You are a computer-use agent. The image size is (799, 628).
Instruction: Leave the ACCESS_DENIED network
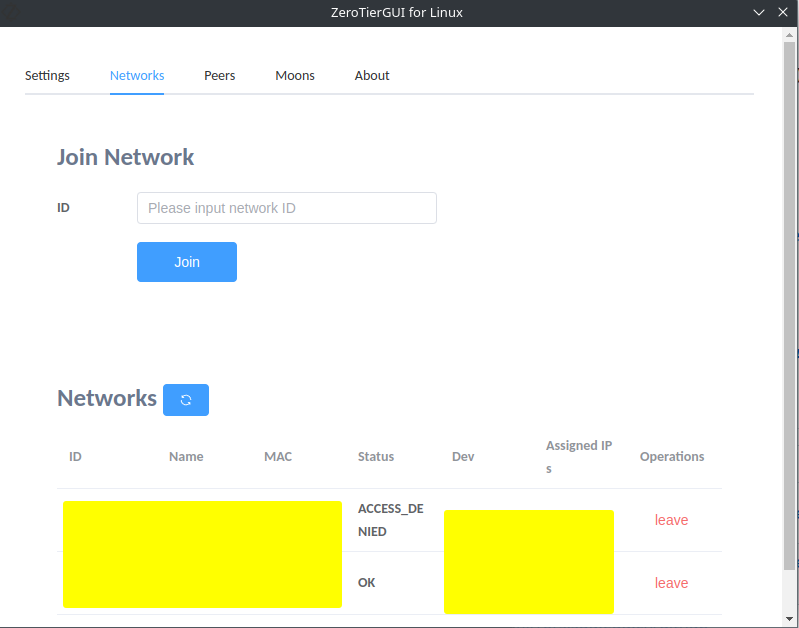pos(671,520)
